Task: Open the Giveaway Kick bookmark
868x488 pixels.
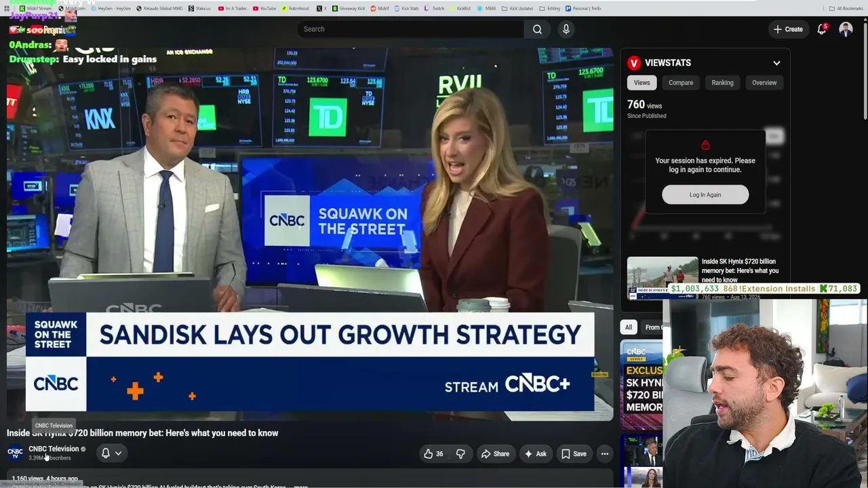Action: pyautogui.click(x=349, y=8)
